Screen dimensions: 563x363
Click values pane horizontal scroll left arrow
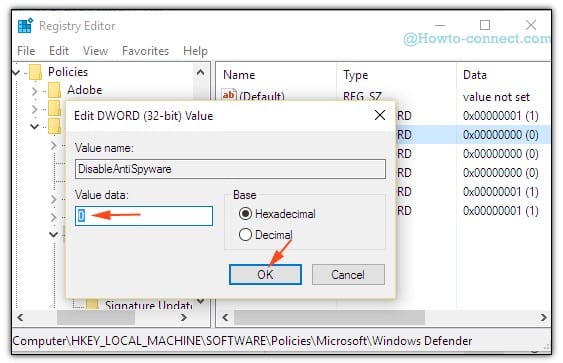(x=225, y=317)
